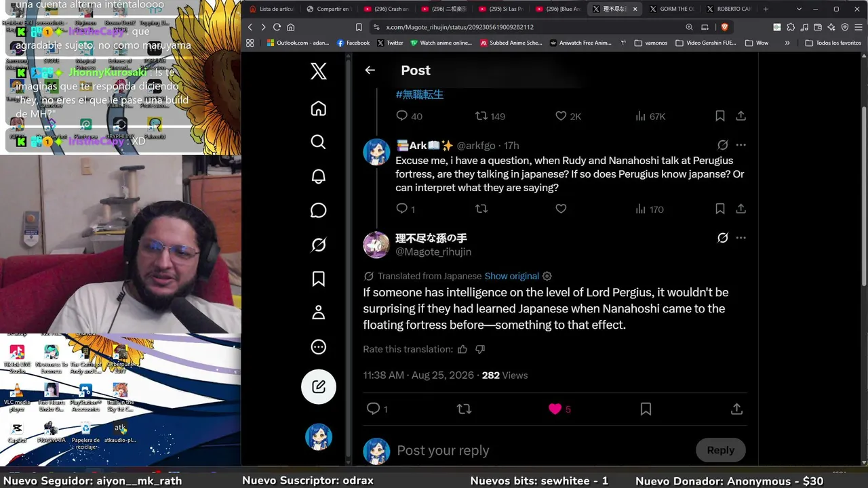The width and height of the screenshot is (868, 488).
Task: Share the main translated post
Action: pyautogui.click(x=736, y=409)
